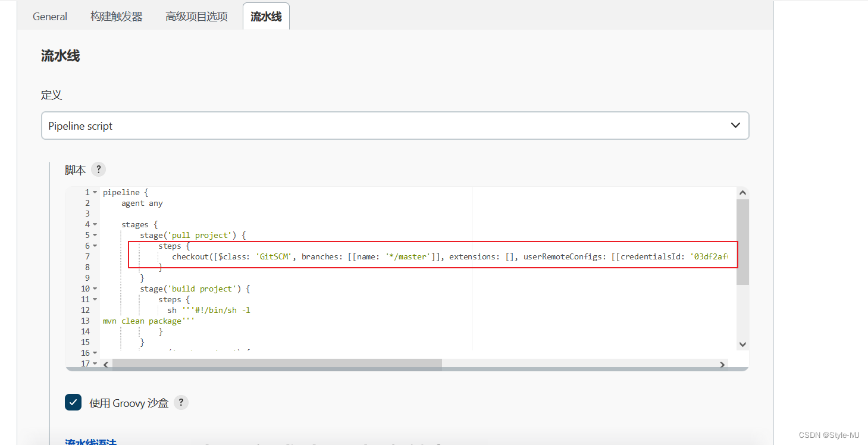This screenshot has height=445, width=868.
Task: Select the 流水线 tab
Action: tap(266, 17)
